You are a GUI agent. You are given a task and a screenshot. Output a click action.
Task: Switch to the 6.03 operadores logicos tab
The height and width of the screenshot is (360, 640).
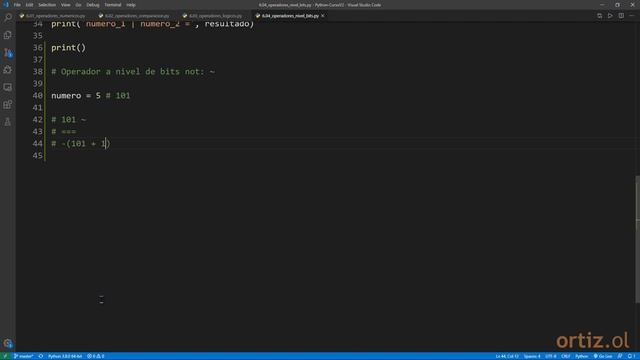pos(215,16)
